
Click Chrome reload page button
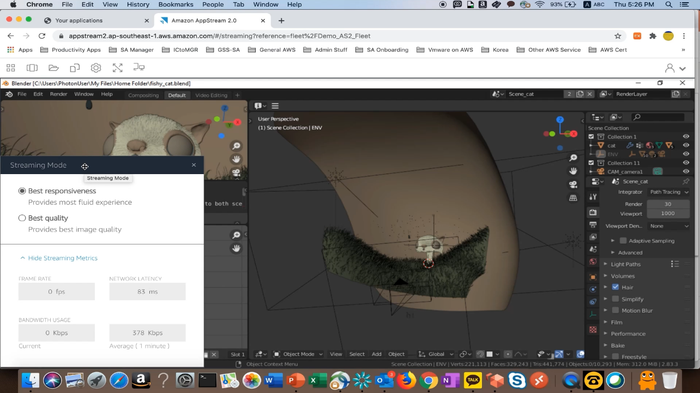coord(42,36)
